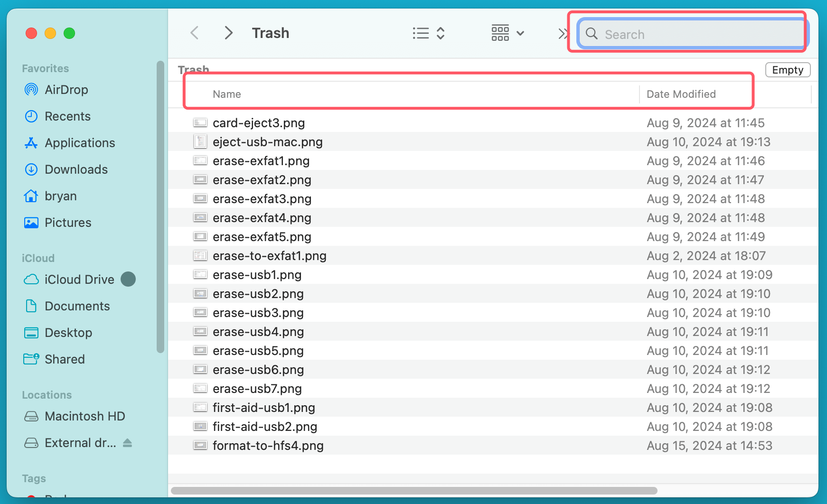Open iCloud Drive from the sidebar
Viewport: 827px width, 504px height.
[79, 279]
